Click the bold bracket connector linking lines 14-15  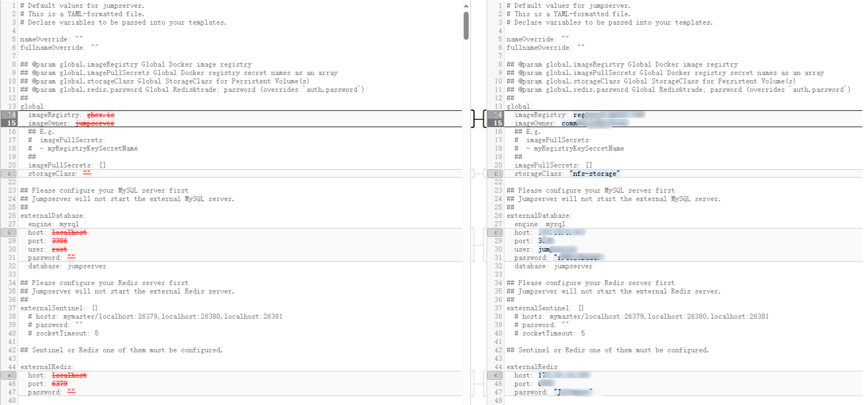[478, 119]
